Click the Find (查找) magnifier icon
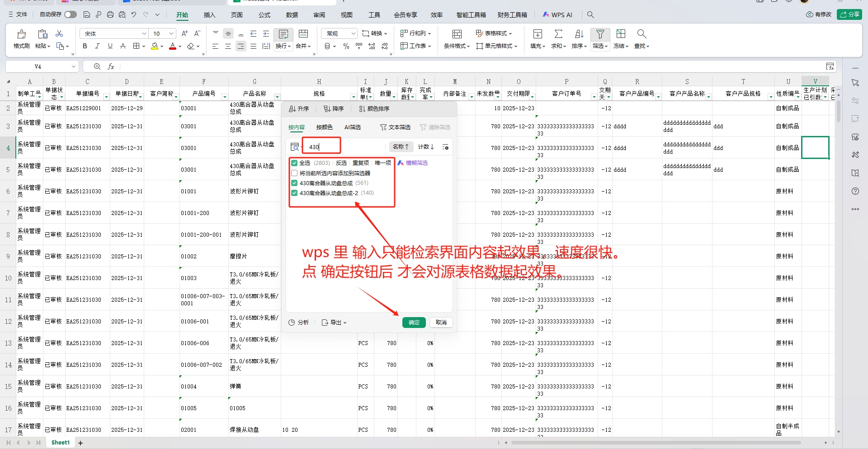868x449 pixels. click(x=641, y=34)
